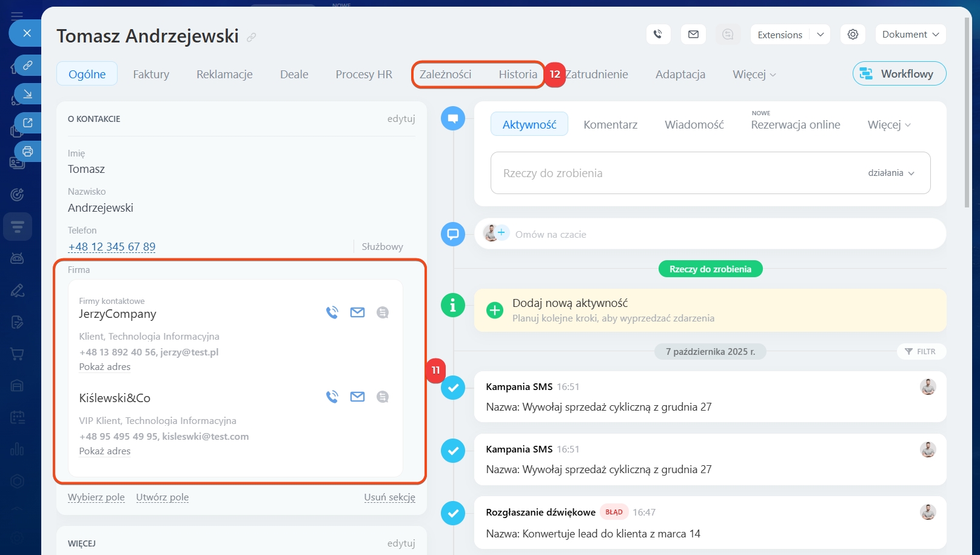This screenshot has height=555, width=980.
Task: Click the FILTR button in timeline
Action: point(920,351)
